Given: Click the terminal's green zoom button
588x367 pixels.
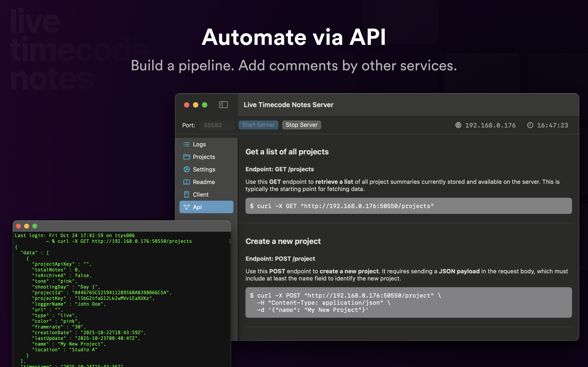Looking at the screenshot, I should [35, 226].
